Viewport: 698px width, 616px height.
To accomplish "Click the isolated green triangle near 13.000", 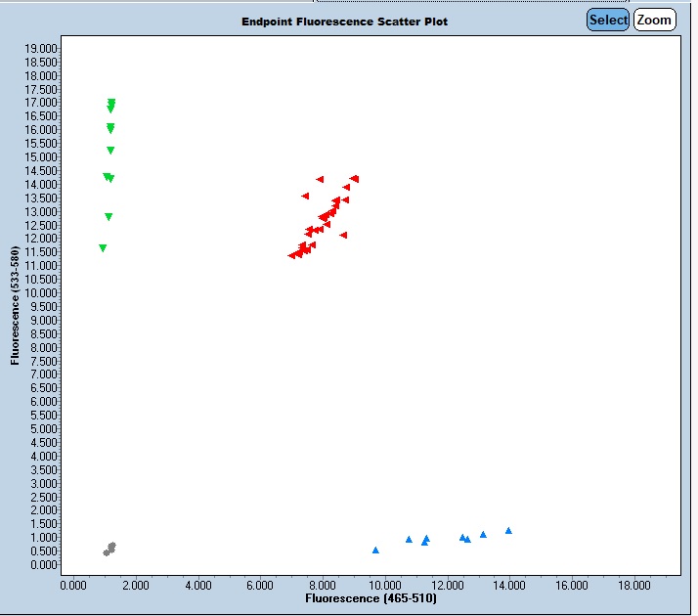I will [109, 217].
